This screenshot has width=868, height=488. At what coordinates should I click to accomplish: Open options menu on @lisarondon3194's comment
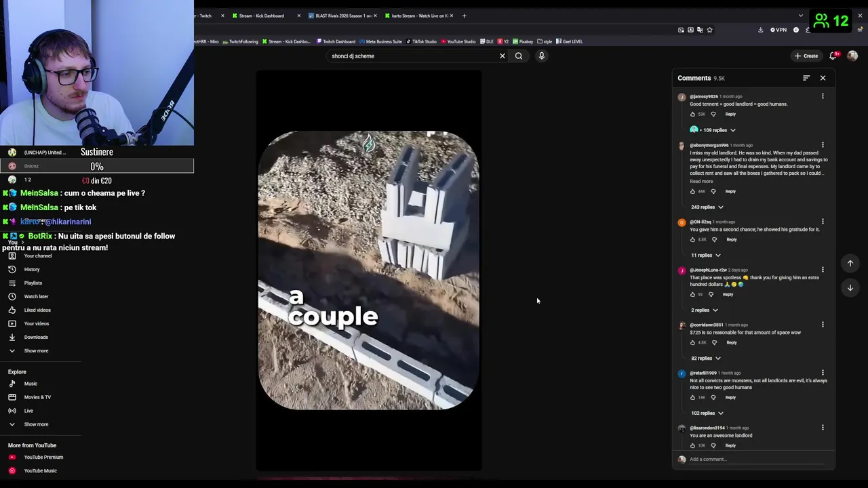823,428
